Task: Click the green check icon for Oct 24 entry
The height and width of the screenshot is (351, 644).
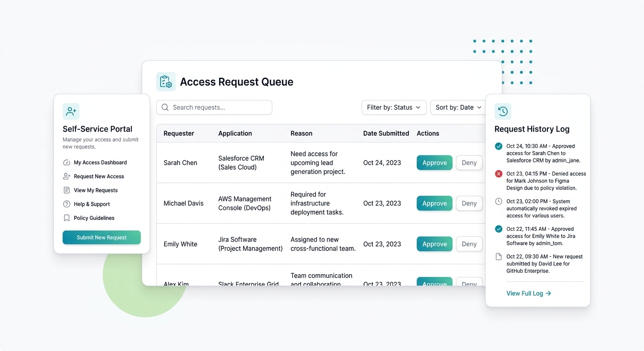Action: pyautogui.click(x=499, y=146)
